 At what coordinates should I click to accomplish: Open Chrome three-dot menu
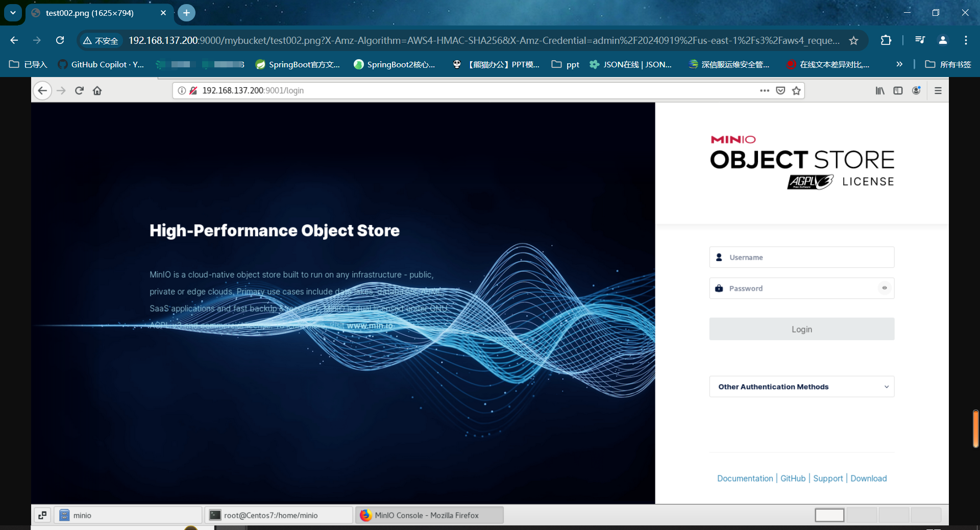[x=966, y=40]
